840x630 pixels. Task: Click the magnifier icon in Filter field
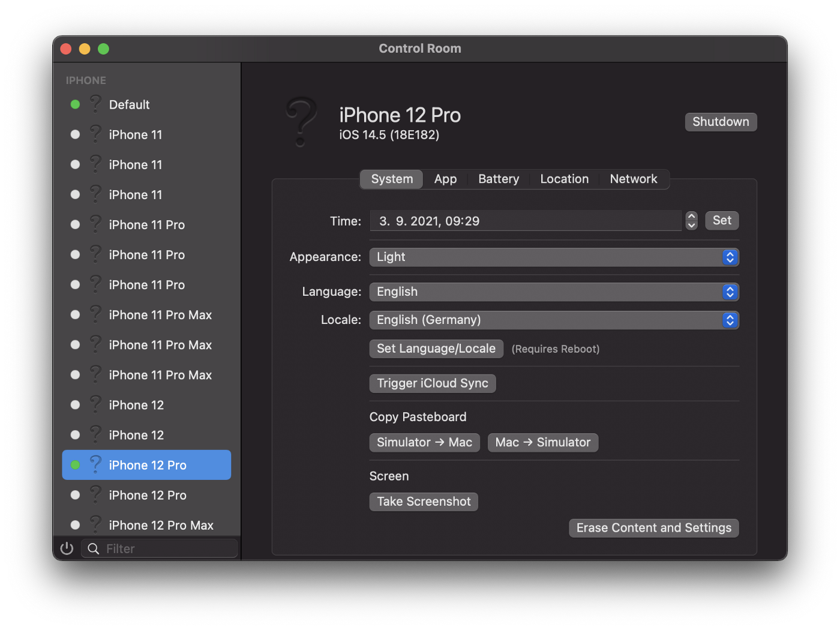(94, 548)
